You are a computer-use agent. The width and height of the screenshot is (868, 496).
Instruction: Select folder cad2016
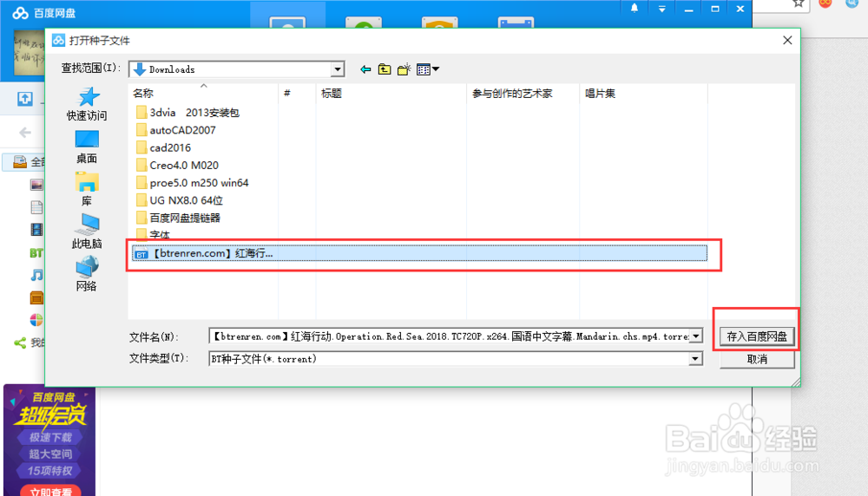coord(164,147)
